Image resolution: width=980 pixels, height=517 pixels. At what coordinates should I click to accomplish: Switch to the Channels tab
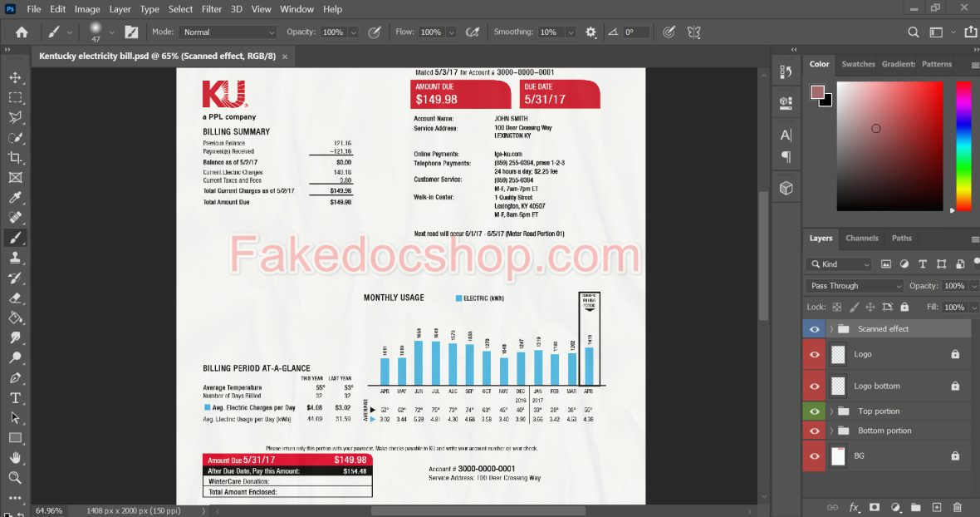tap(862, 239)
